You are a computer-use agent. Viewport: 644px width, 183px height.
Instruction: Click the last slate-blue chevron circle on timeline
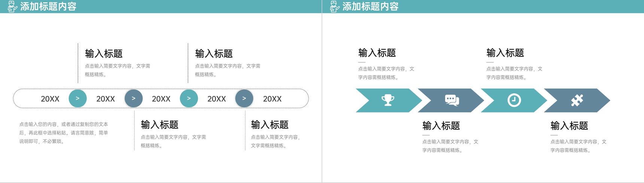coord(244,99)
